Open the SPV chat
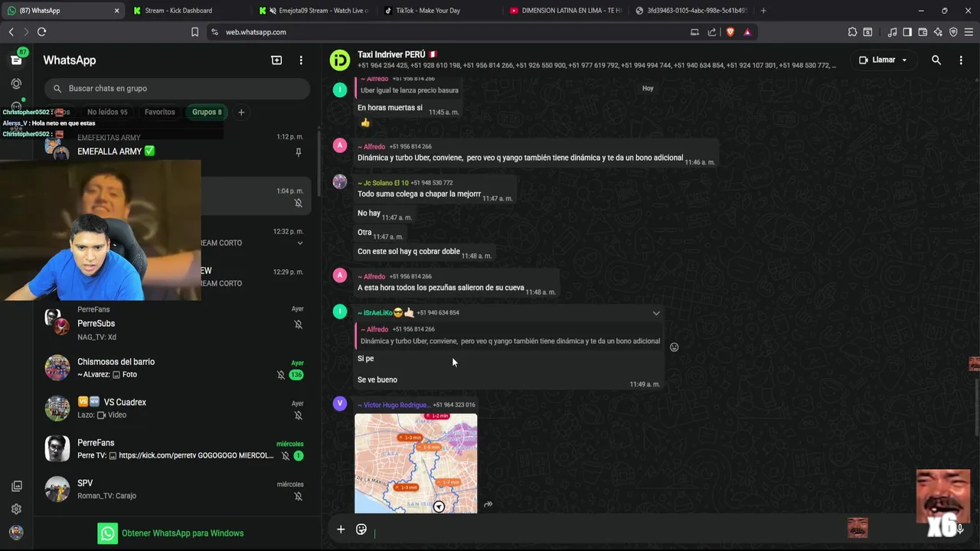980x551 pixels. (x=176, y=489)
